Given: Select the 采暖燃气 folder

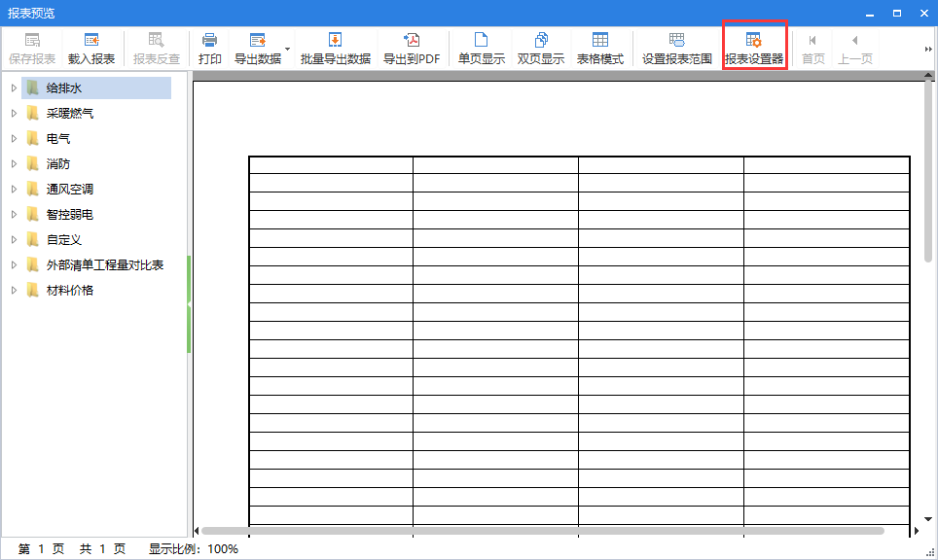Looking at the screenshot, I should point(69,114).
